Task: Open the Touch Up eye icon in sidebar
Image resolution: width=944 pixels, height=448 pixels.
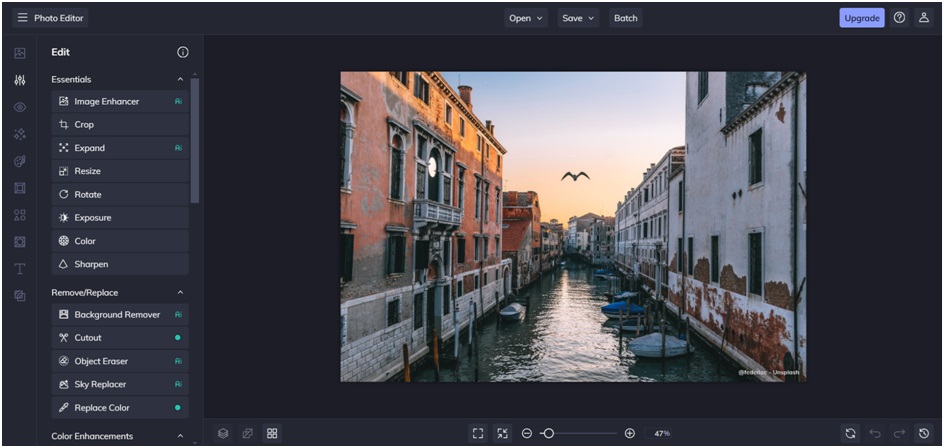Action: [x=20, y=107]
